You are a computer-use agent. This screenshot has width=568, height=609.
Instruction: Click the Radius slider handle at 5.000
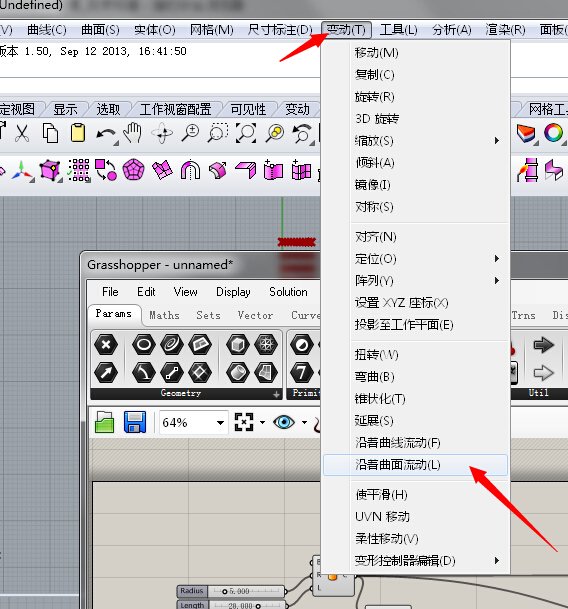click(x=224, y=592)
